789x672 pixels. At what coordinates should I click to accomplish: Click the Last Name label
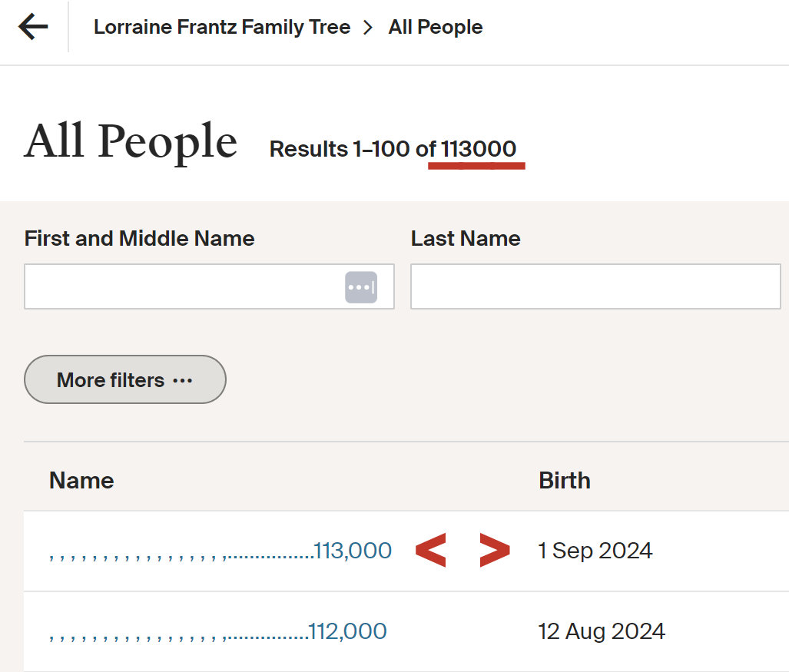pos(466,238)
